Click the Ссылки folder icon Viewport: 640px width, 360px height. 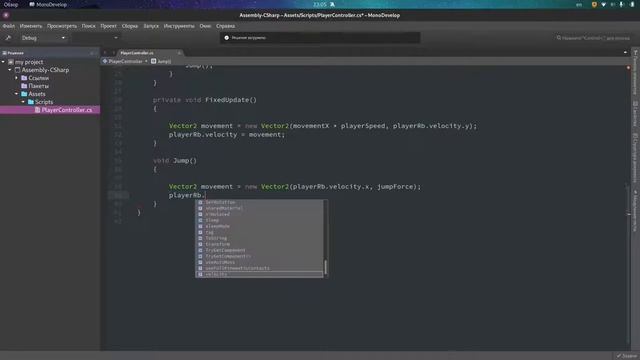pos(24,78)
